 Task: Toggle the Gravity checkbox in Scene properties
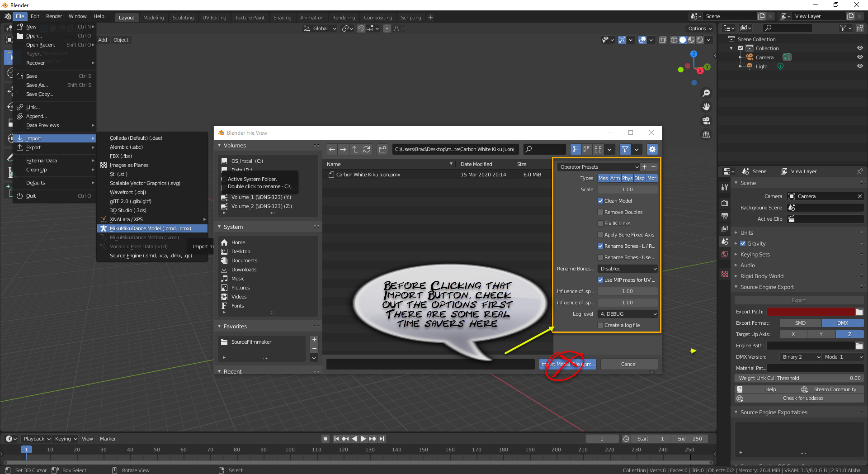[743, 243]
